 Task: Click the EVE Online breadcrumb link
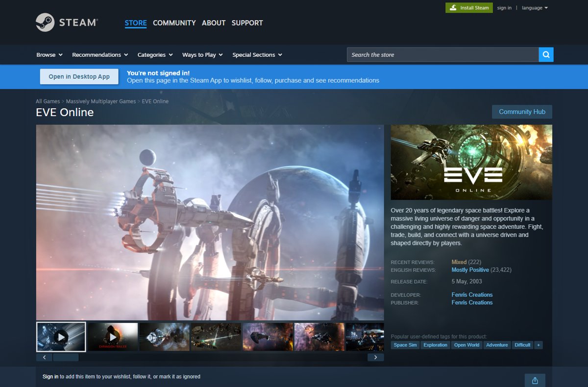pyautogui.click(x=155, y=101)
